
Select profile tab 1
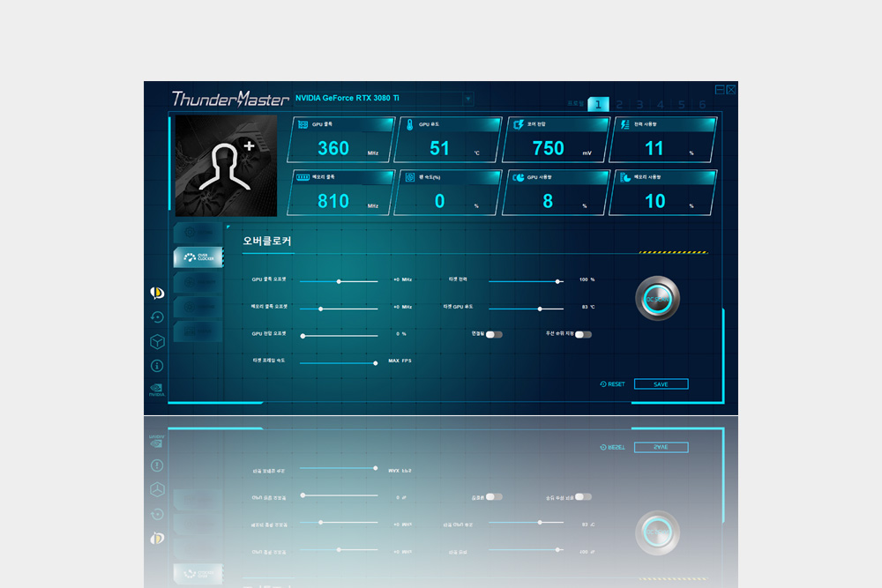(598, 105)
